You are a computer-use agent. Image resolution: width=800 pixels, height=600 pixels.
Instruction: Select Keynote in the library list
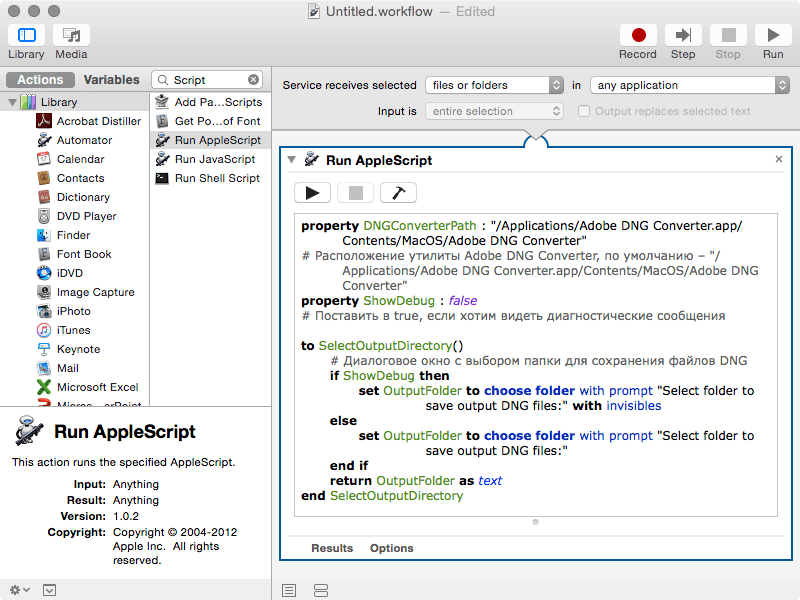[x=68, y=349]
